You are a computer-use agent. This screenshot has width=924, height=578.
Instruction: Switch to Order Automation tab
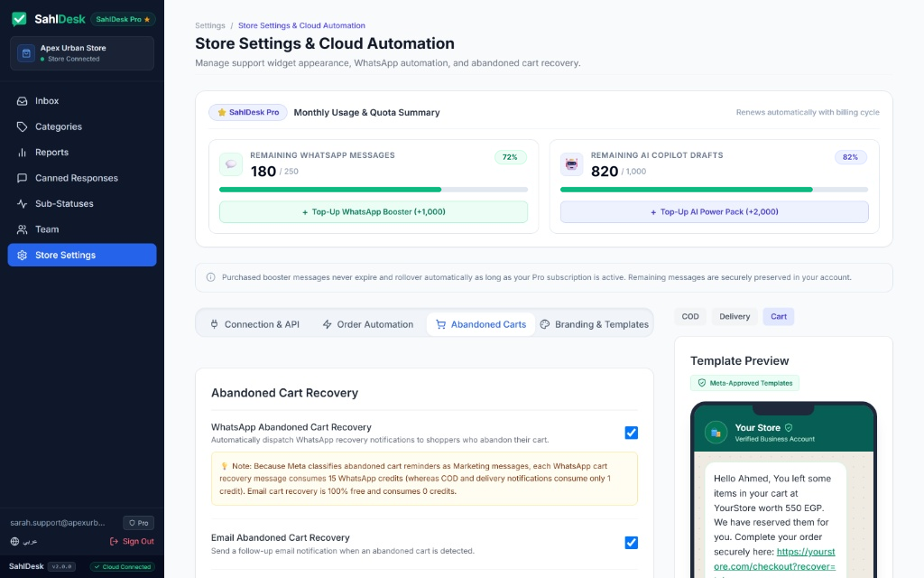[368, 324]
